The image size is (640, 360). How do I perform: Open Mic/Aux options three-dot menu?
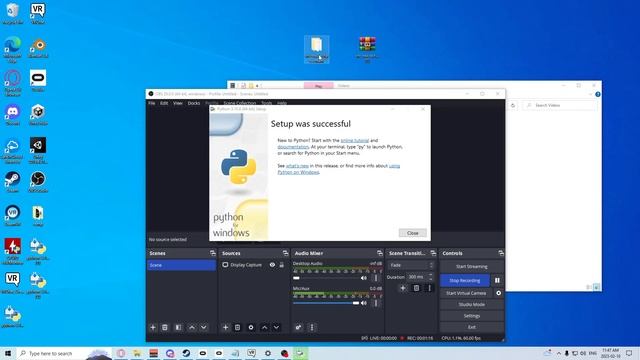click(x=376, y=303)
